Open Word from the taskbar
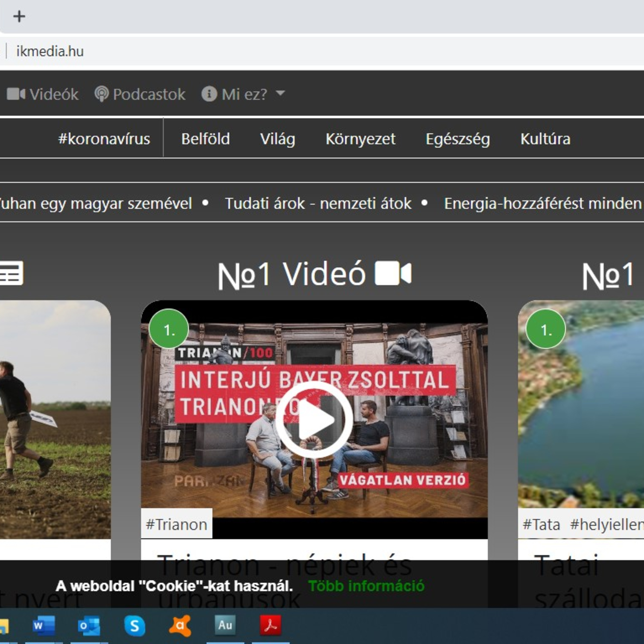Screen dimensions: 644x644 [44, 625]
